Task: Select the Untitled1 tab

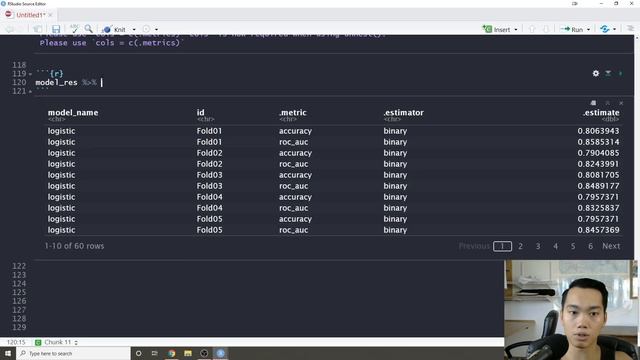Action: pos(31,15)
